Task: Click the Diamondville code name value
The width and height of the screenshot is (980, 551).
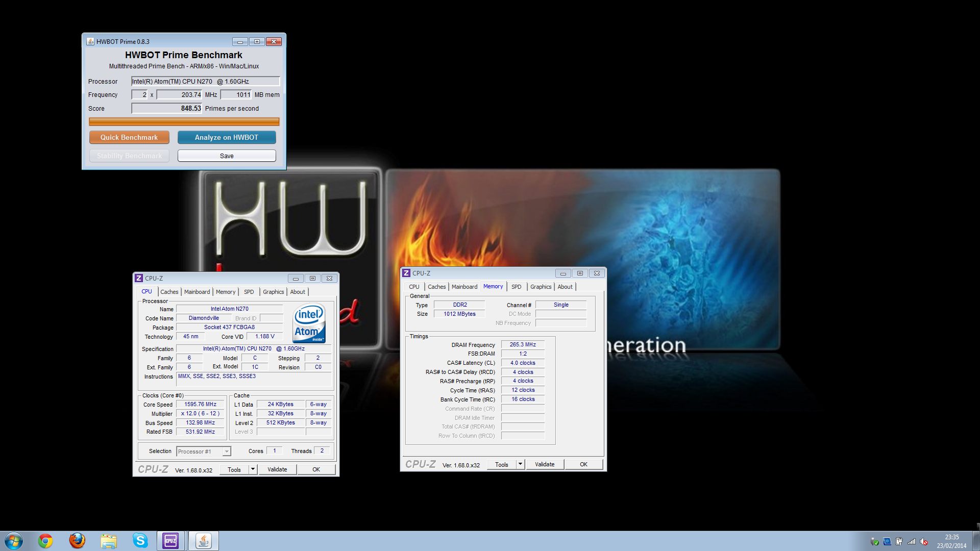Action: click(x=204, y=318)
